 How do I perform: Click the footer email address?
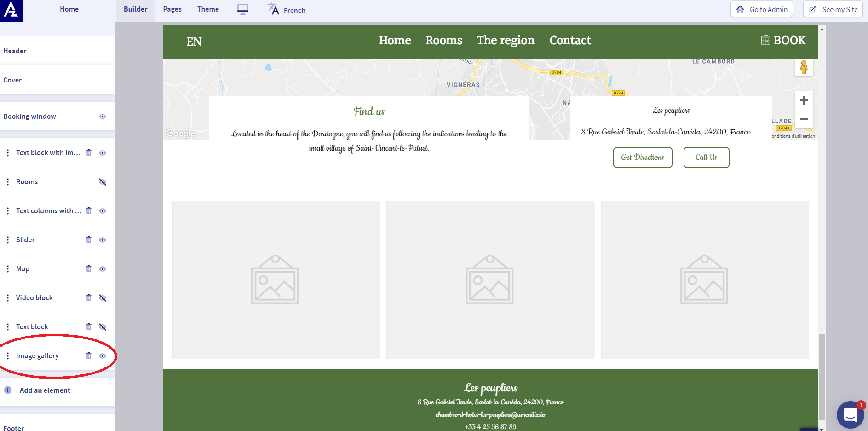pos(490,414)
